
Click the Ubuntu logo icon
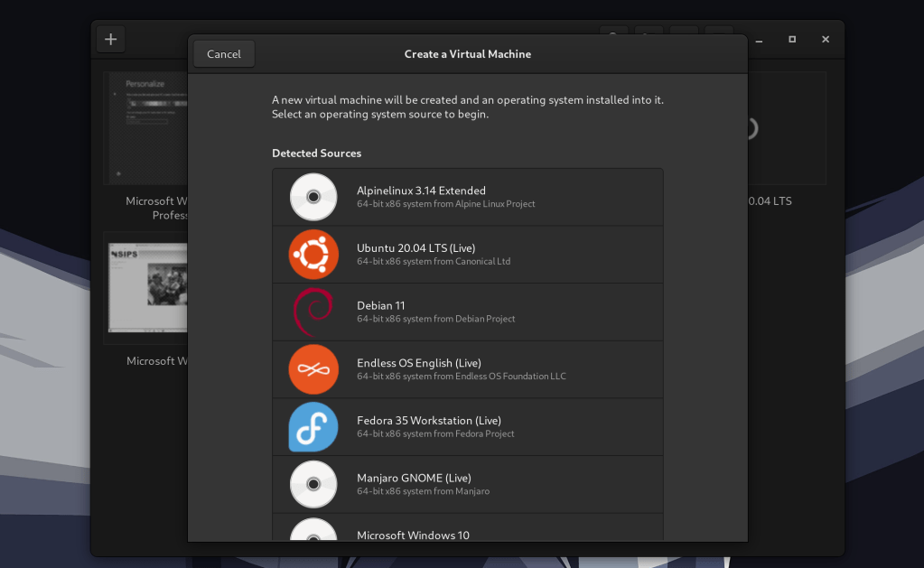[313, 255]
